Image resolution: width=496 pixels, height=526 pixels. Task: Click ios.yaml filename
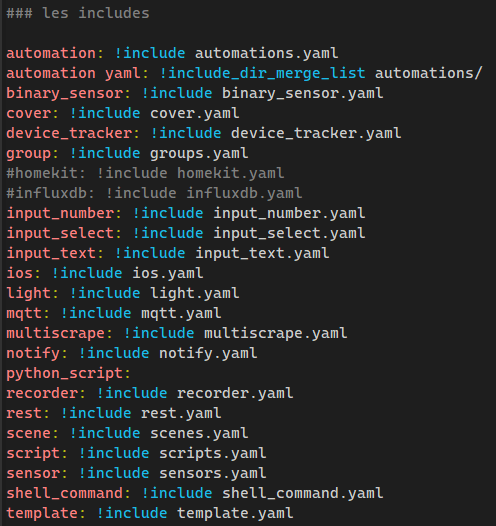[x=168, y=274]
